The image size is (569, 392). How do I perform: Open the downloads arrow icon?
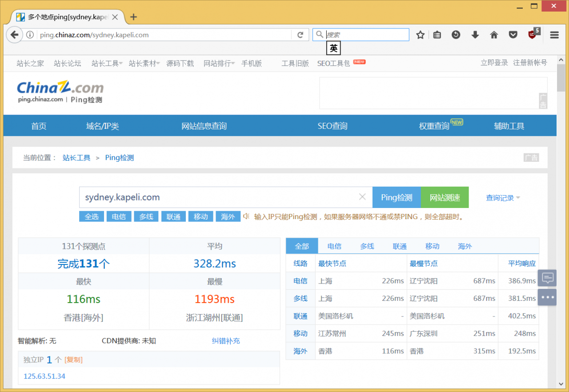click(475, 35)
